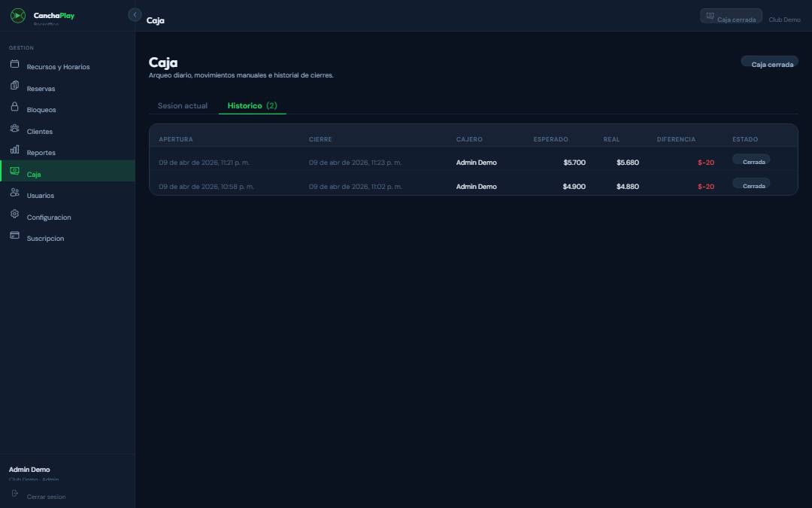The height and width of the screenshot is (508, 812).
Task: Collapse the sidebar with the chevron button
Action: click(x=135, y=14)
